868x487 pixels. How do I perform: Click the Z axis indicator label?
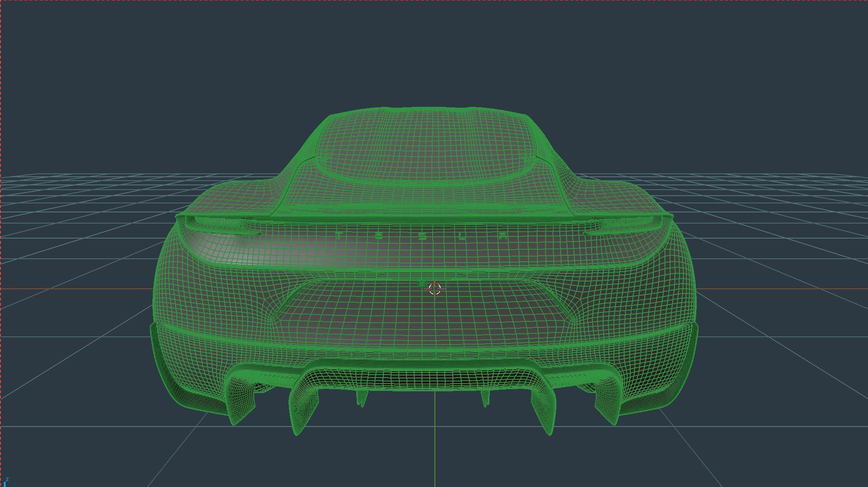tap(7, 479)
